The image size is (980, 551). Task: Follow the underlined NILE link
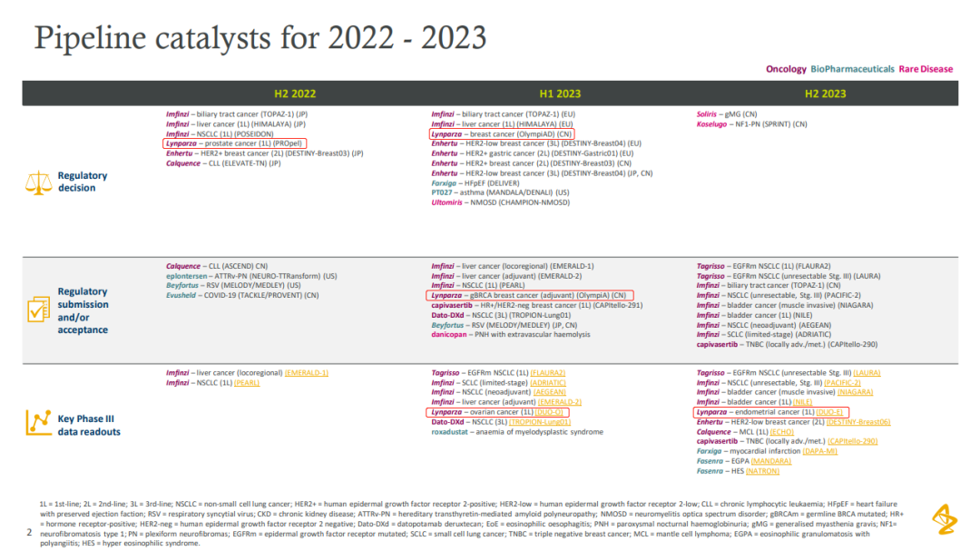tap(802, 402)
